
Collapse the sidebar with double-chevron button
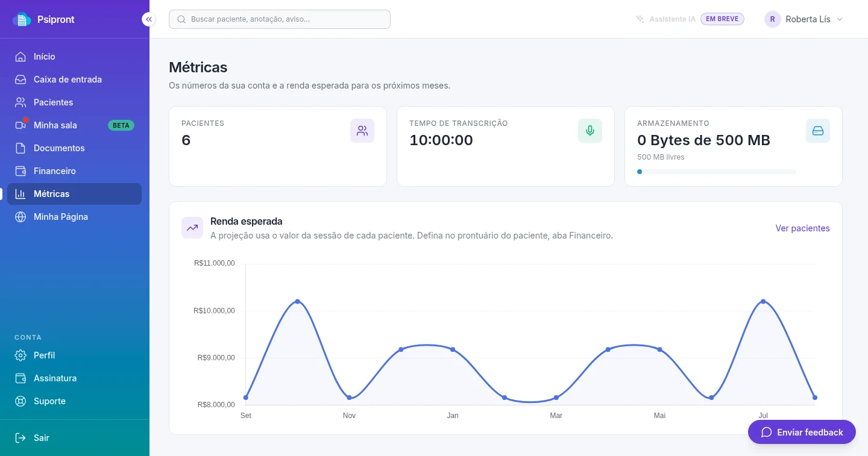coord(149,19)
